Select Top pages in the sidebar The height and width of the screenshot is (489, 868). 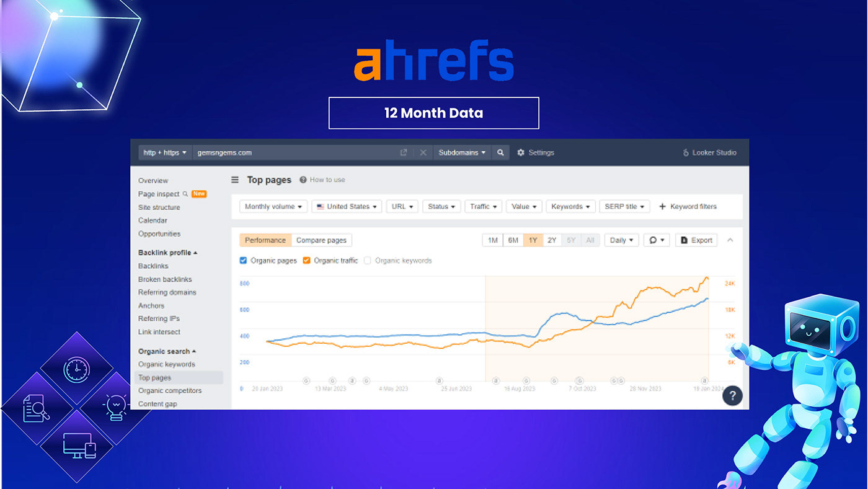[x=179, y=377]
